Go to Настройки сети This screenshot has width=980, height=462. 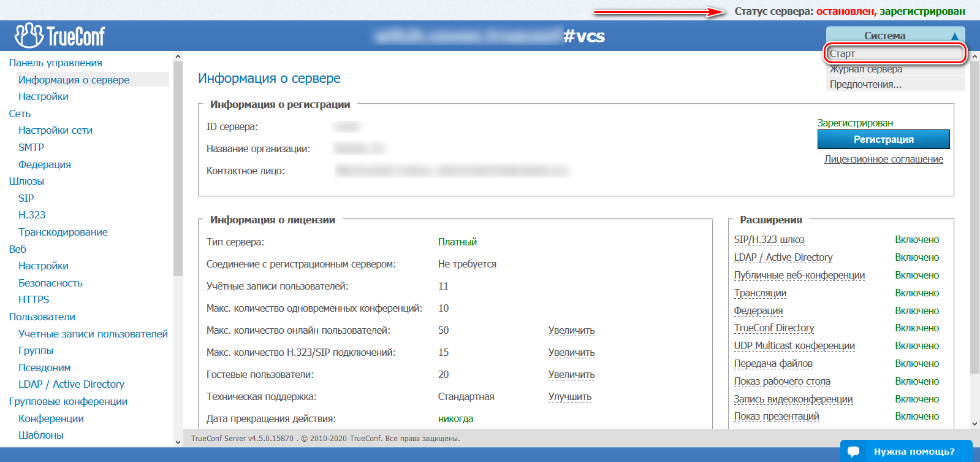pos(55,130)
